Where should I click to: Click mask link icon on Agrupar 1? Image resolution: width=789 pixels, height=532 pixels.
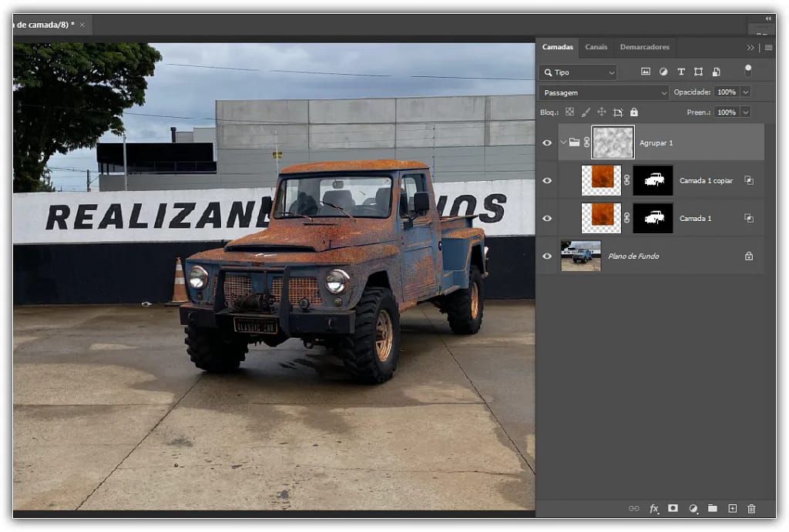[586, 142]
